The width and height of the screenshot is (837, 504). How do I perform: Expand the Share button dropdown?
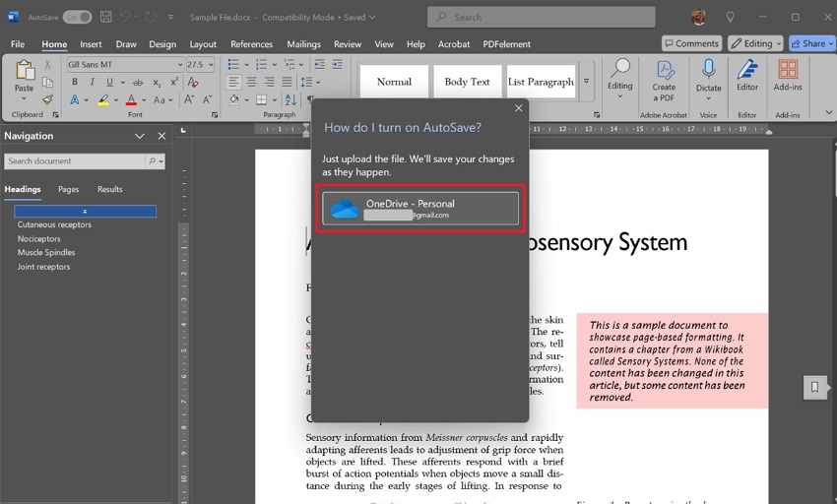pyautogui.click(x=831, y=43)
